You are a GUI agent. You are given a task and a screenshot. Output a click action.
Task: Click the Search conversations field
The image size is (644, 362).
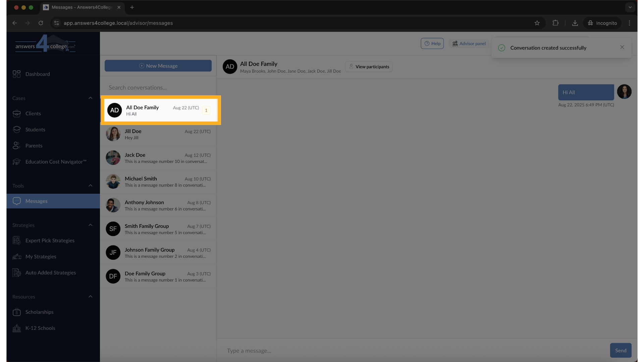[x=158, y=87]
